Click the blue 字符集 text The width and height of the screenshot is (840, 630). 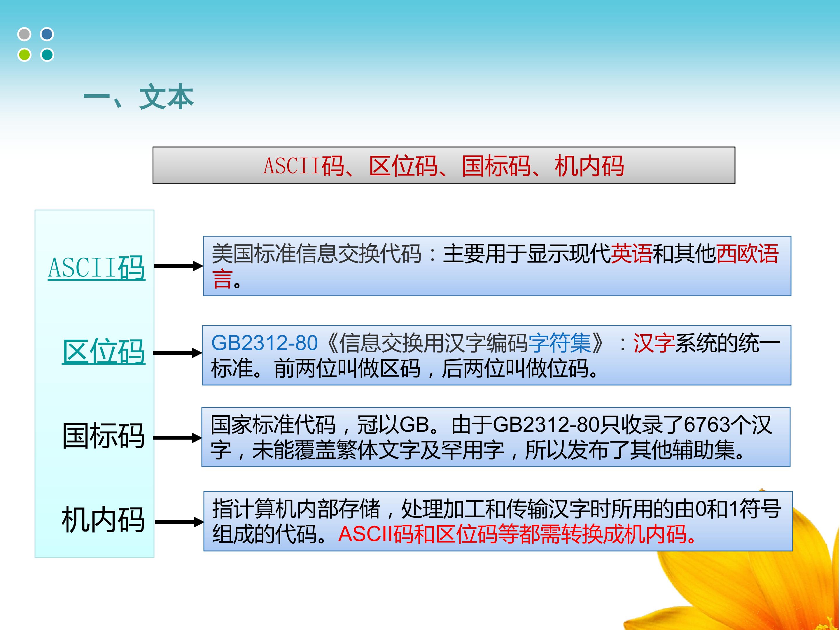[560, 343]
